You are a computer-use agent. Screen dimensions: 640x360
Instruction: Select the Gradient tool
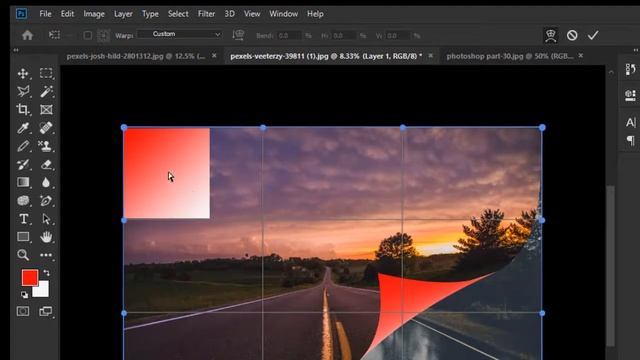(23, 182)
